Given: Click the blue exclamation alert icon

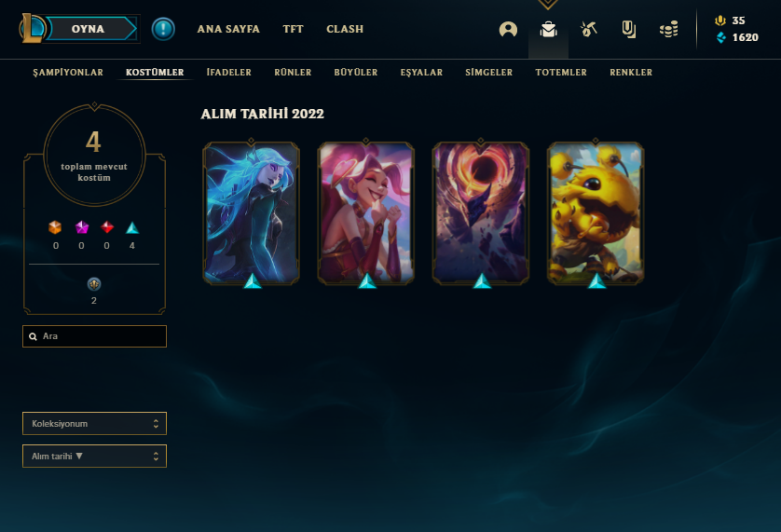Looking at the screenshot, I should pyautogui.click(x=163, y=29).
